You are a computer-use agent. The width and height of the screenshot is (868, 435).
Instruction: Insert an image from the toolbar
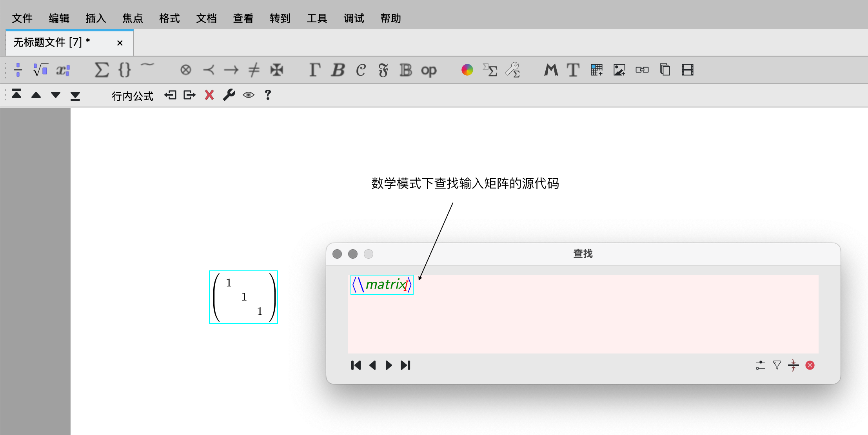pos(619,70)
